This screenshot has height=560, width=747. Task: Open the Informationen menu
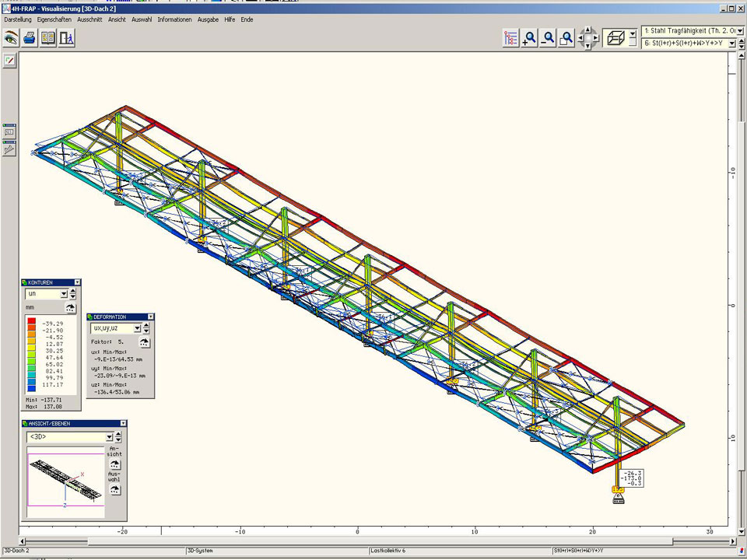174,19
